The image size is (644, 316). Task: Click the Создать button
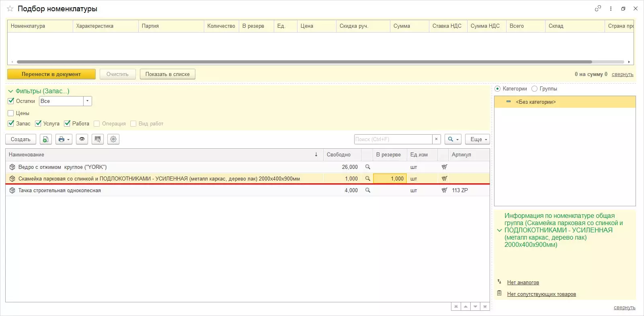[x=21, y=139]
